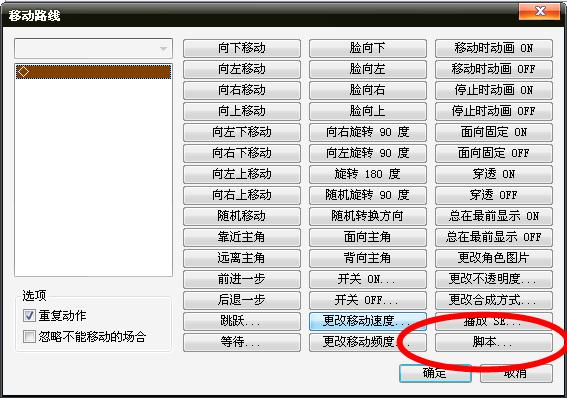Image resolution: width=567 pixels, height=398 pixels.
Task: Check 忽略不能移动的场合 option
Action: (29, 337)
